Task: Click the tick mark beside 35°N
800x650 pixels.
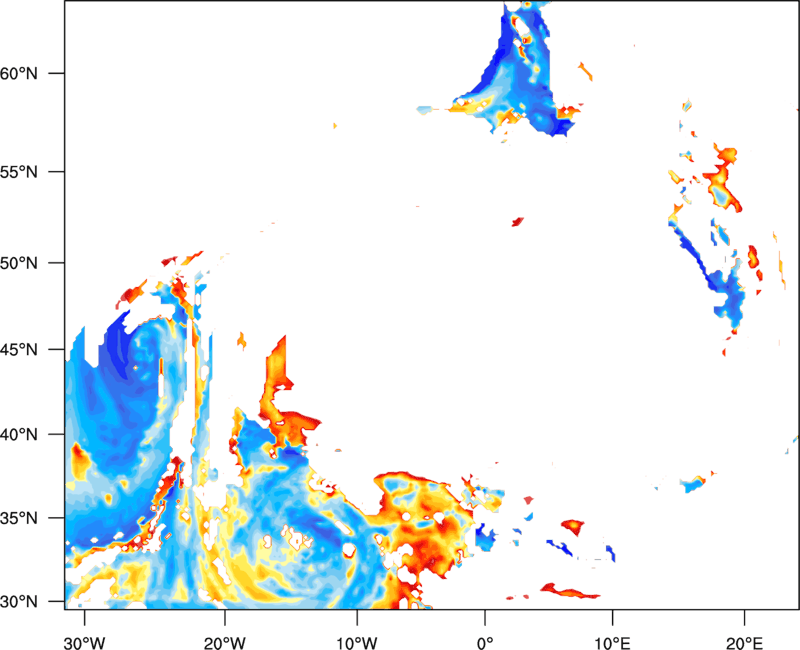Action: pos(57,518)
